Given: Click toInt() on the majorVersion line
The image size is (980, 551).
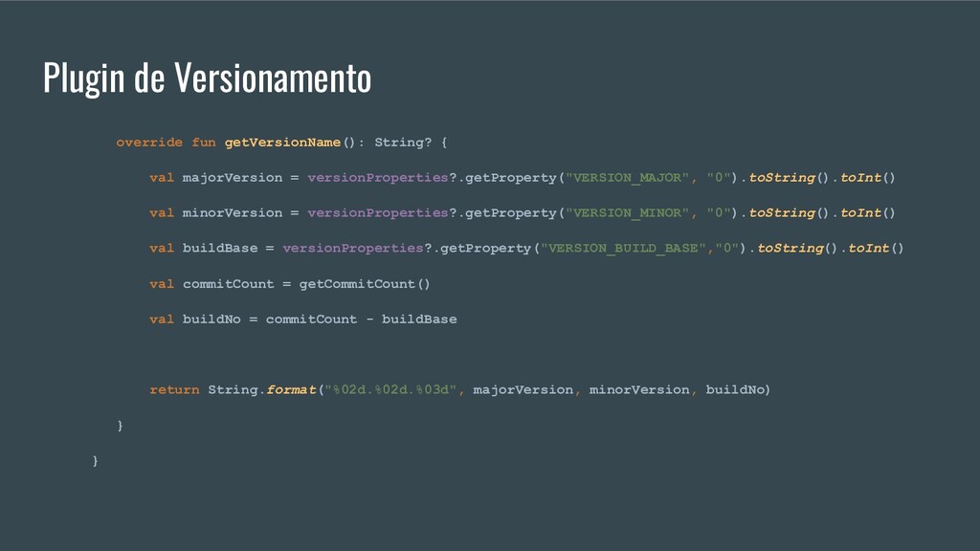Looking at the screenshot, I should (867, 178).
